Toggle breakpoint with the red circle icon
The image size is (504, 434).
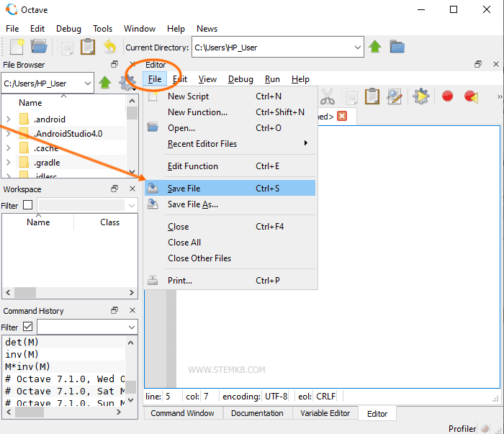[447, 96]
